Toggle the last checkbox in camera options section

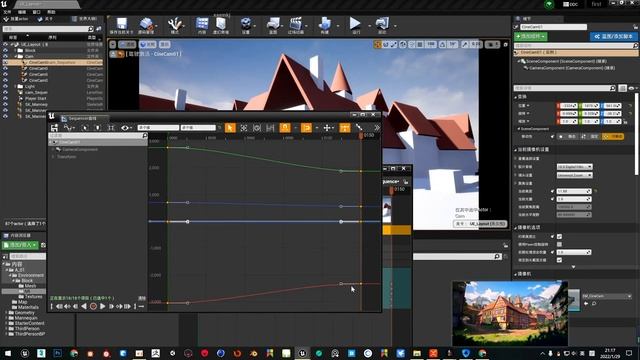(x=559, y=260)
